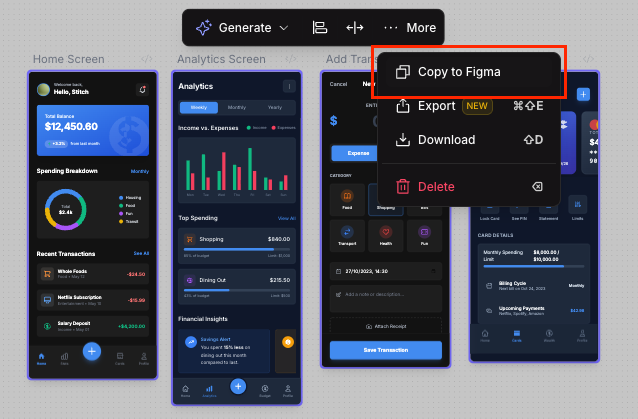Open the More options menu
The image size is (638, 419).
pyautogui.click(x=410, y=28)
